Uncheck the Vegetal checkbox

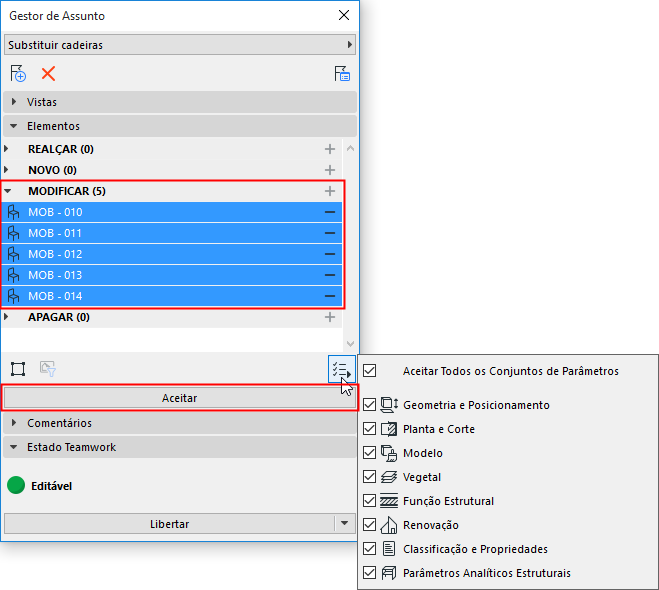pyautogui.click(x=369, y=477)
